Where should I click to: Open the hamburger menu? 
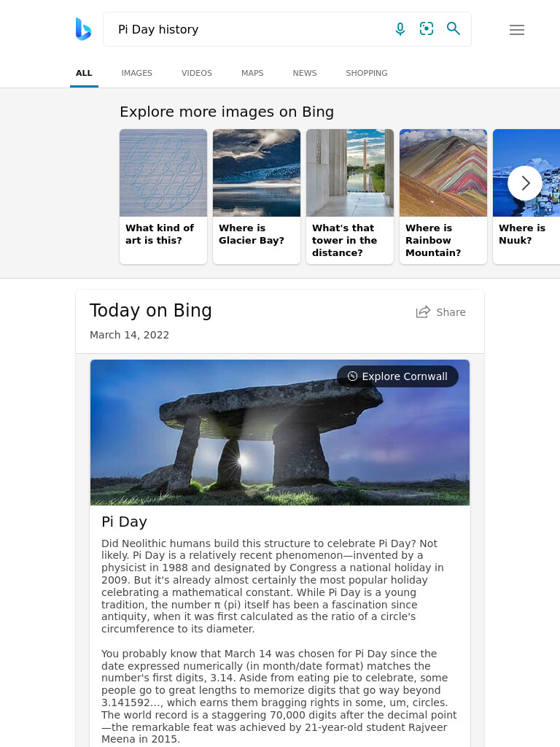point(517,29)
